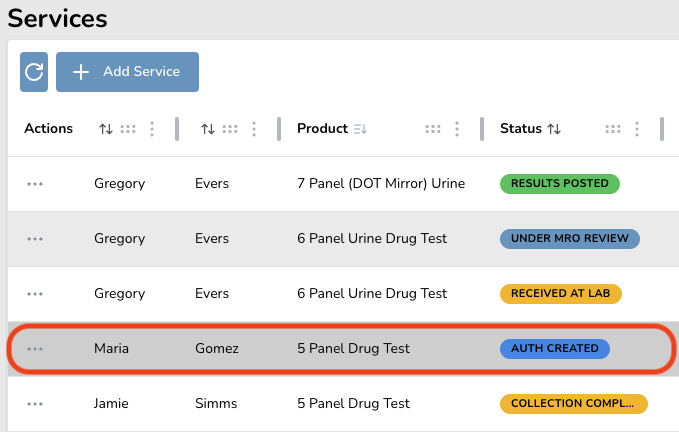This screenshot has height=432, width=679.
Task: Click Gregory in the Results Posted row
Action: tap(120, 184)
